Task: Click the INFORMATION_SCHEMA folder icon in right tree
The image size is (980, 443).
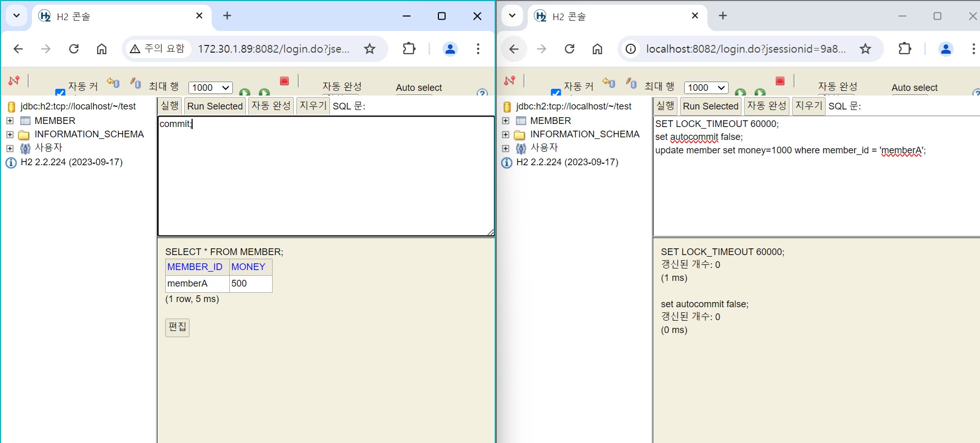Action: [520, 135]
